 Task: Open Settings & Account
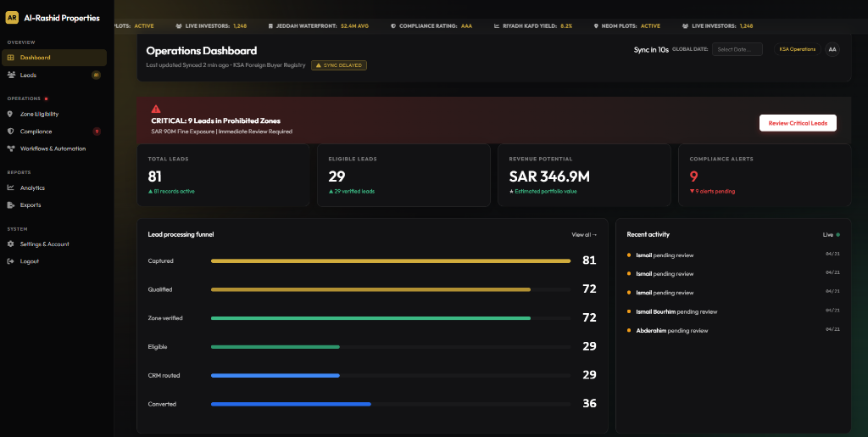click(x=54, y=244)
